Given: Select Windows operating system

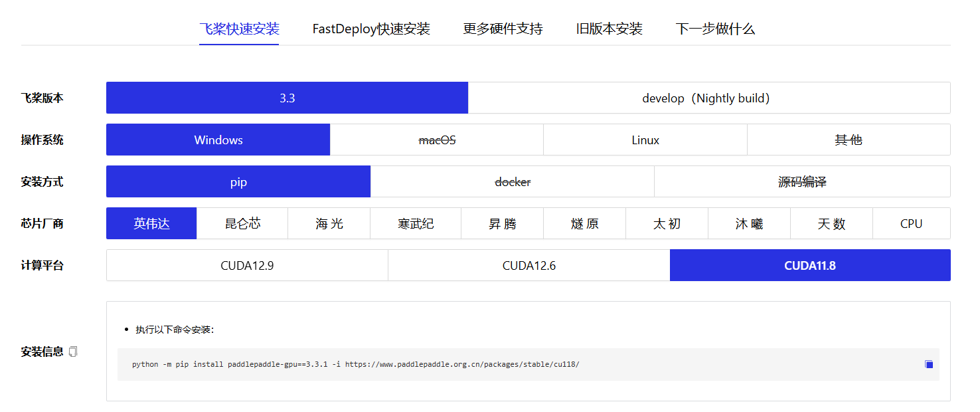Looking at the screenshot, I should point(218,140).
